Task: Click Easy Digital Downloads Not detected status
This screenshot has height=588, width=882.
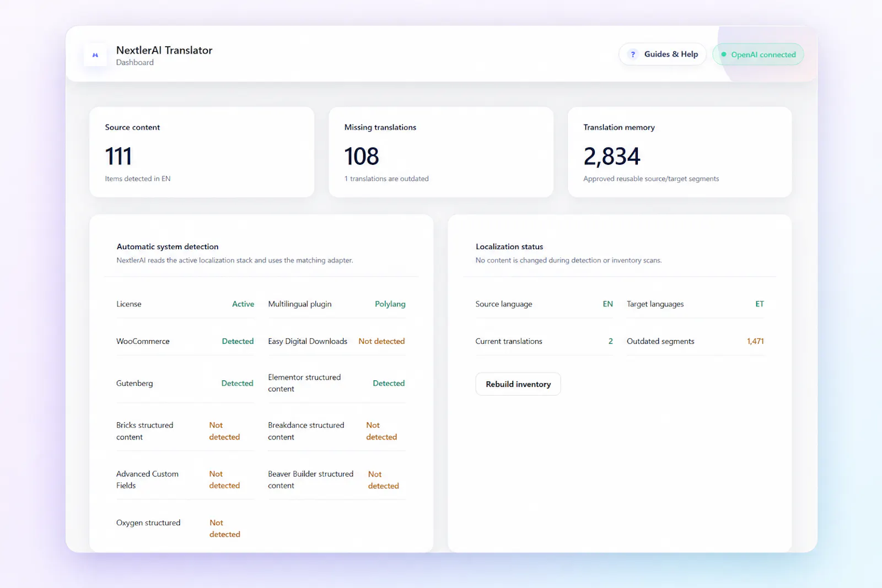Action: pos(381,341)
